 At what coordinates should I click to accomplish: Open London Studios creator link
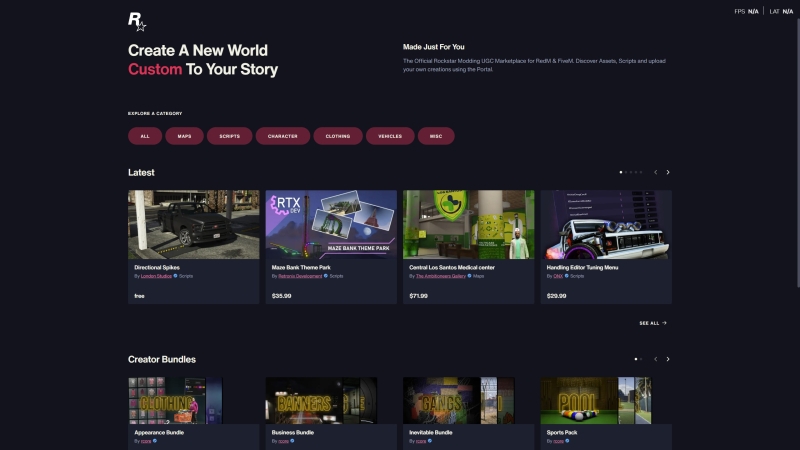tap(155, 275)
